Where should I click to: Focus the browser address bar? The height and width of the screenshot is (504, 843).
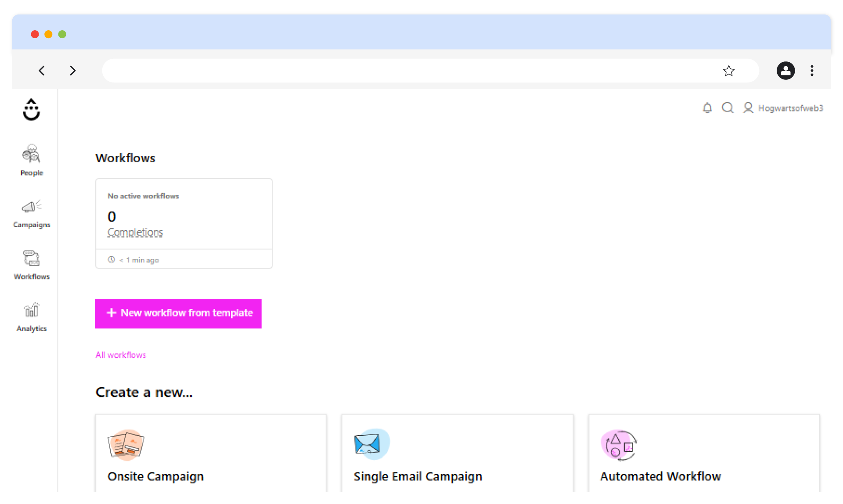pos(408,71)
